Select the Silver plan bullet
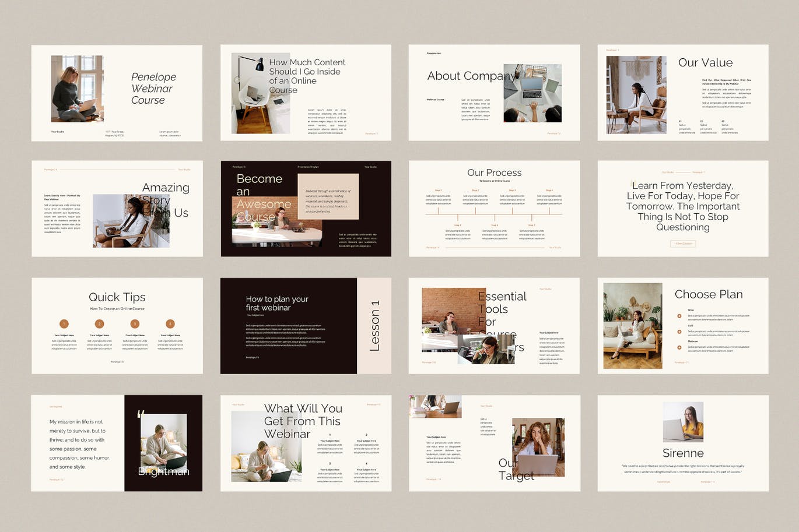 click(679, 316)
